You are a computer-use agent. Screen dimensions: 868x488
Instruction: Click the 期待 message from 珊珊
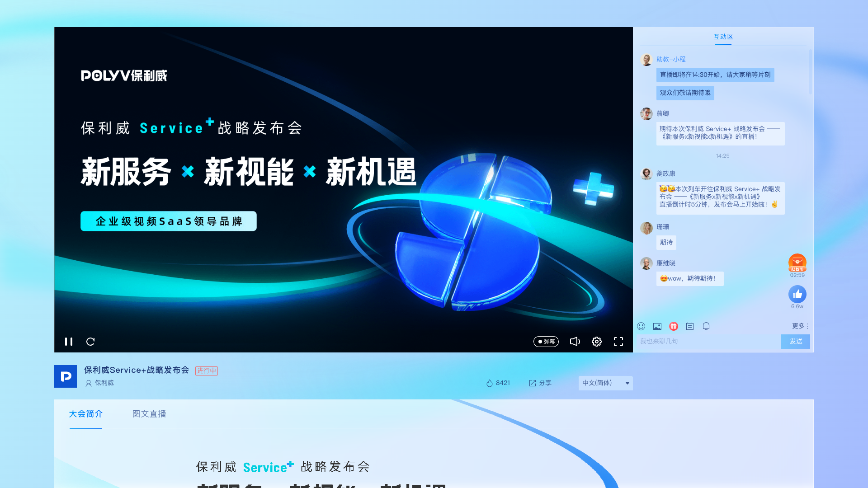pyautogui.click(x=666, y=242)
